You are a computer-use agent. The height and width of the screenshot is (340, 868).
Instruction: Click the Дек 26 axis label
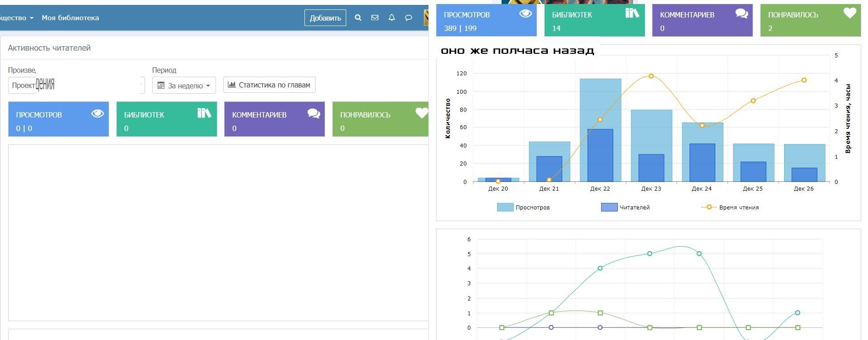(x=804, y=188)
